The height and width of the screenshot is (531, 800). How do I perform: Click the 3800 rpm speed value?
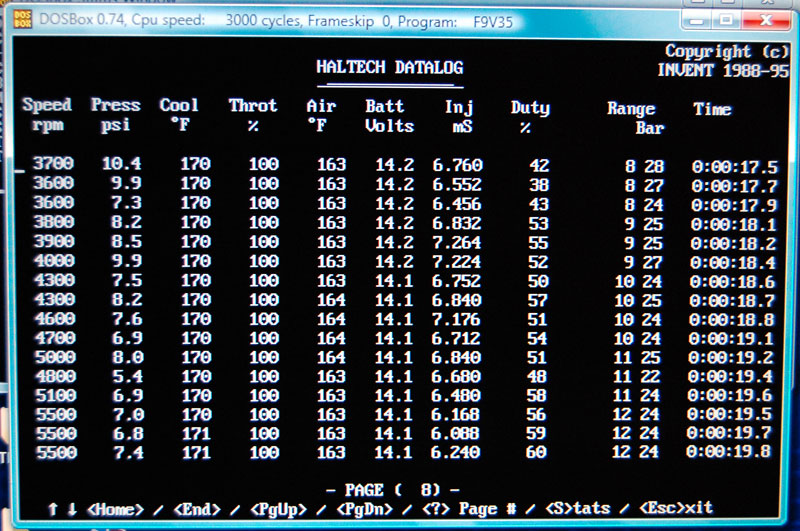[x=55, y=221]
